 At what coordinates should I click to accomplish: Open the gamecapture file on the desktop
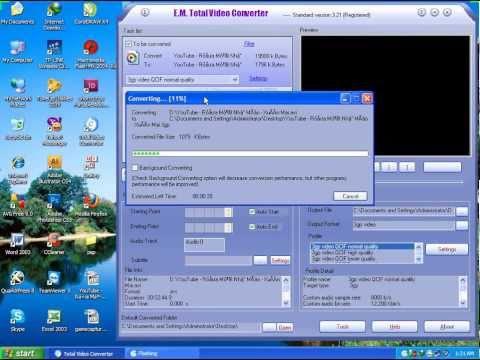pyautogui.click(x=91, y=321)
